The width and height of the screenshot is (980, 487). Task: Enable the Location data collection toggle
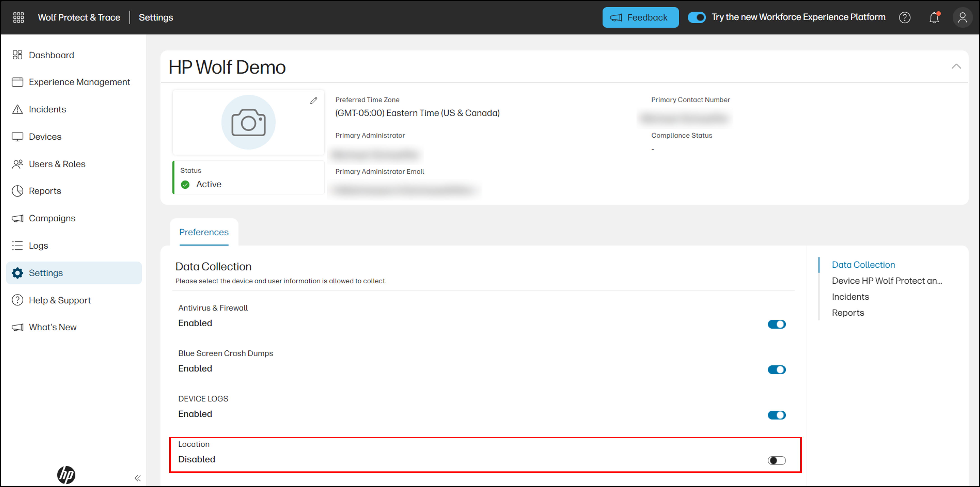pos(777,460)
